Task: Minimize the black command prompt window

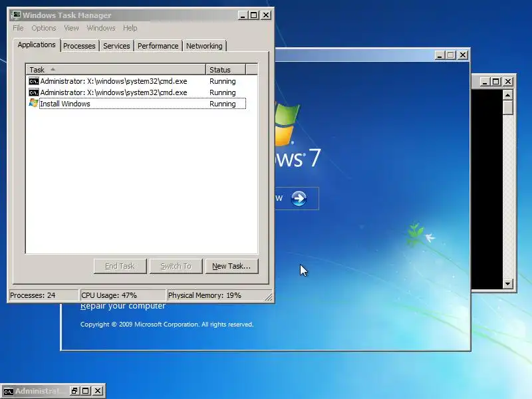Action: click(485, 81)
